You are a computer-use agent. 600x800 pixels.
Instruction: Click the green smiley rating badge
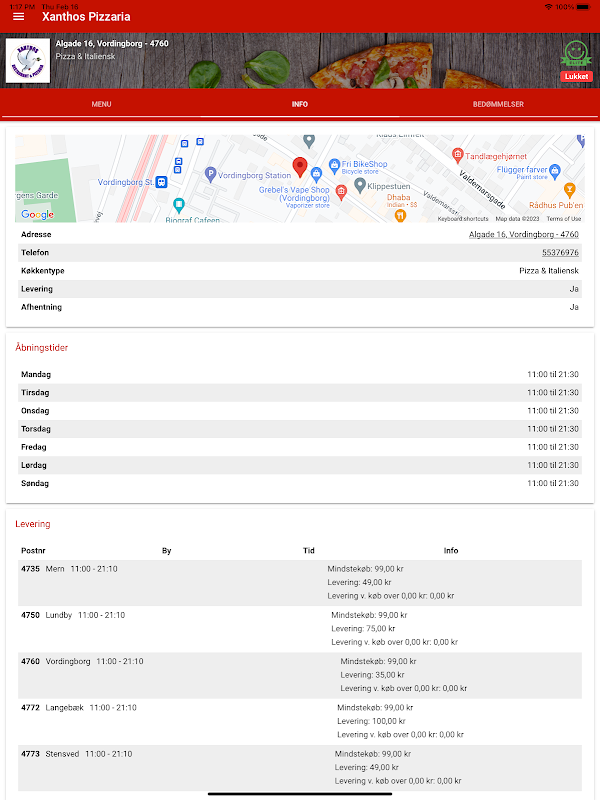576,54
